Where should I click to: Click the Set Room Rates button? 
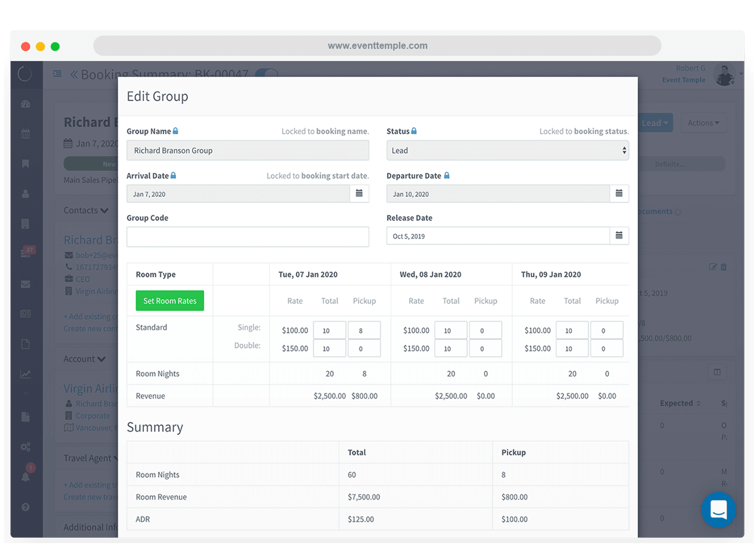point(170,301)
